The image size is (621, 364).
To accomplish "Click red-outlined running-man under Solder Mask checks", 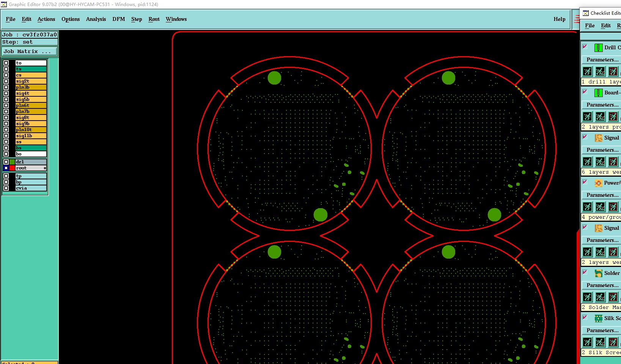I will pyautogui.click(x=613, y=297).
